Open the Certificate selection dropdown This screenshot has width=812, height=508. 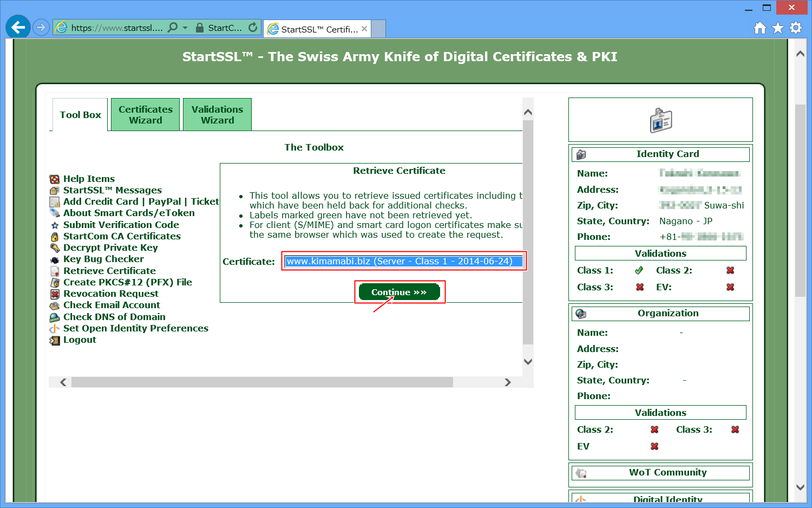(x=403, y=262)
